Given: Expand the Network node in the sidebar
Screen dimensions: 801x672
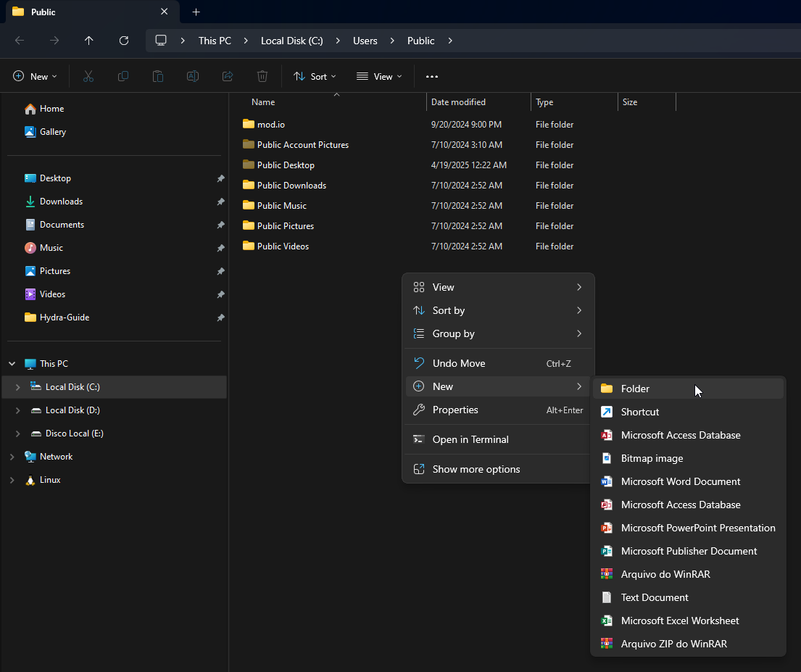Looking at the screenshot, I should click(x=12, y=457).
